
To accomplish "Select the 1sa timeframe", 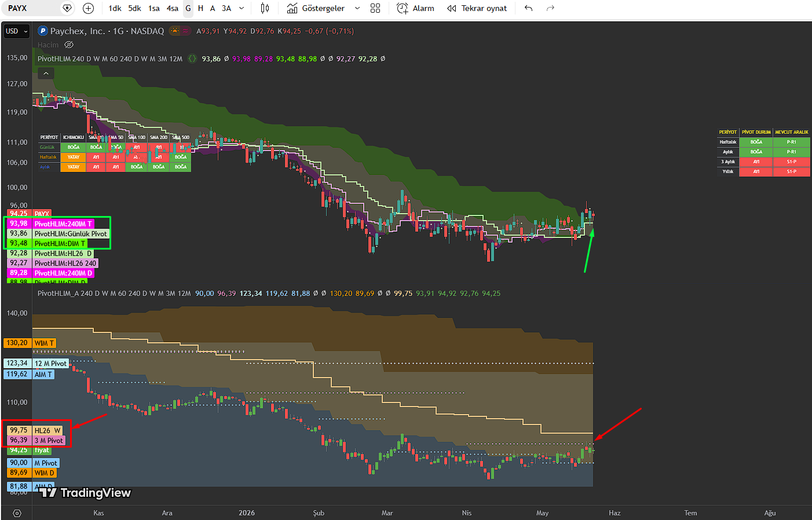I will pyautogui.click(x=154, y=8).
